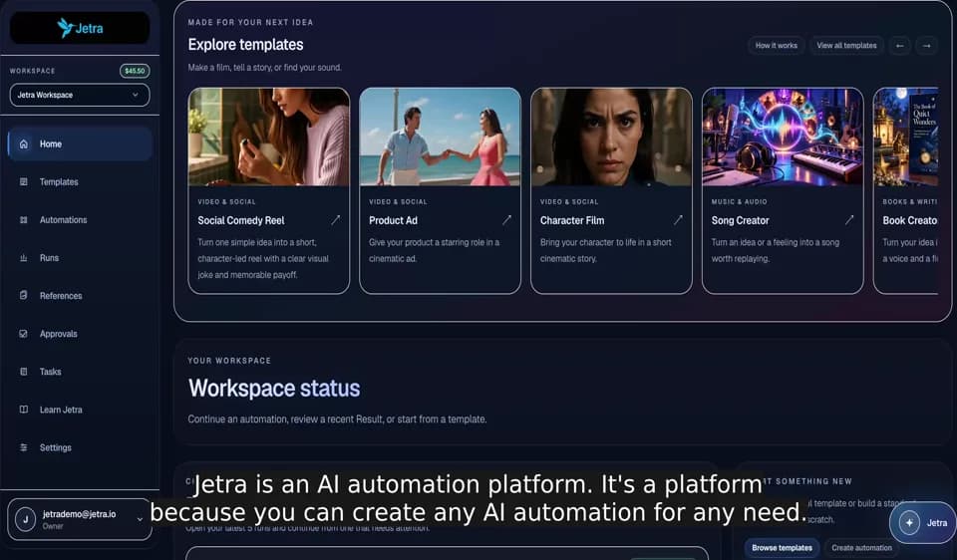Click the Approvals checkmark icon

[x=24, y=334]
